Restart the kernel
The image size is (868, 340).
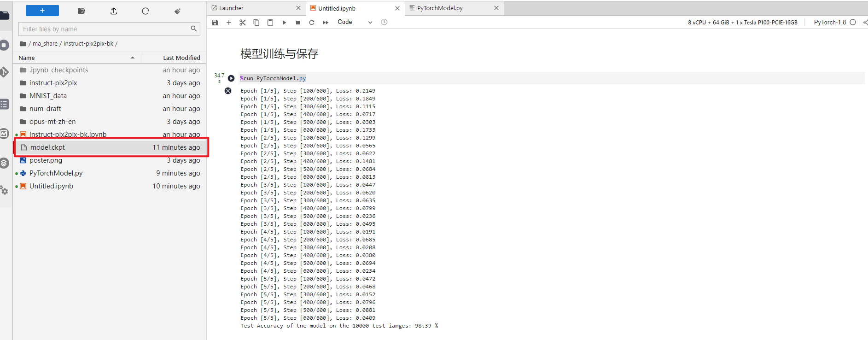pyautogui.click(x=312, y=22)
